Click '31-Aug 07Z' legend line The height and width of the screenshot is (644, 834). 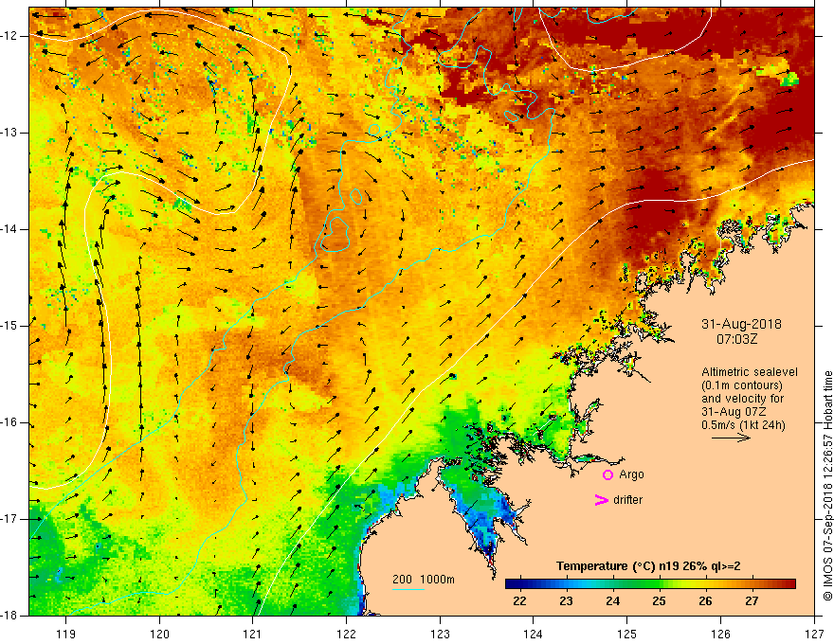732,412
